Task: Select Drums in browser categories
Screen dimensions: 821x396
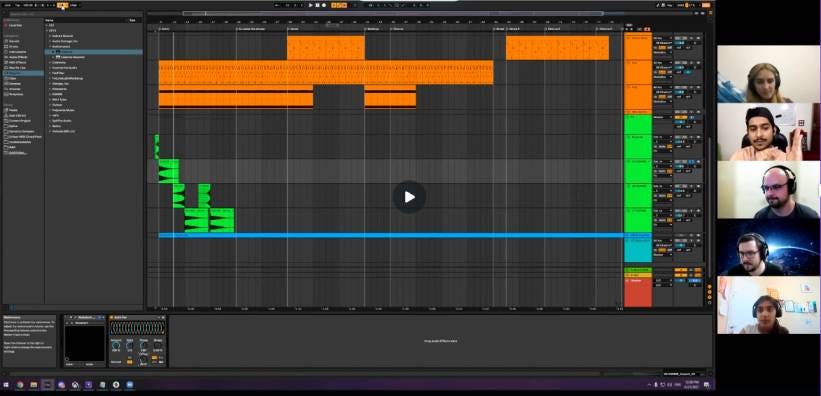Action: coord(14,46)
